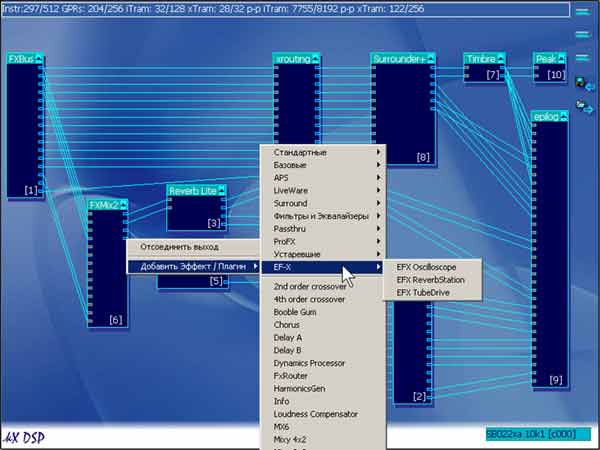Click the [8] label on the Surrounder+ block
This screenshot has height=450, width=600.
coord(423,157)
